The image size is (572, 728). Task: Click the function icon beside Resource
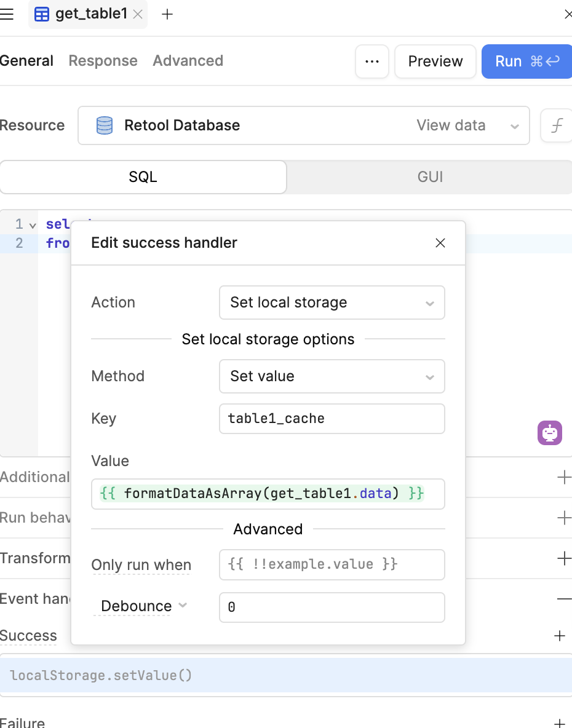557,125
